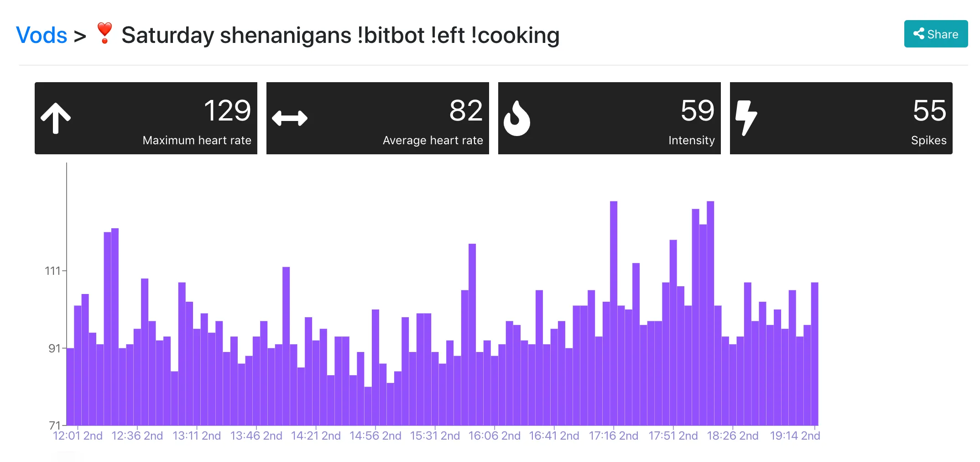Select the Spikes 55 card
980x462 pixels.
(x=841, y=118)
